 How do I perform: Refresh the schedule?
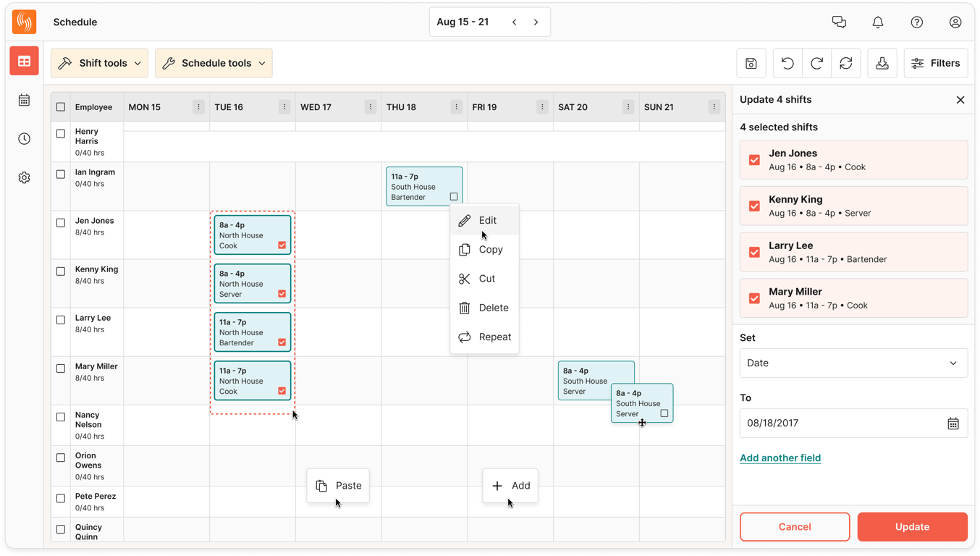tap(846, 63)
